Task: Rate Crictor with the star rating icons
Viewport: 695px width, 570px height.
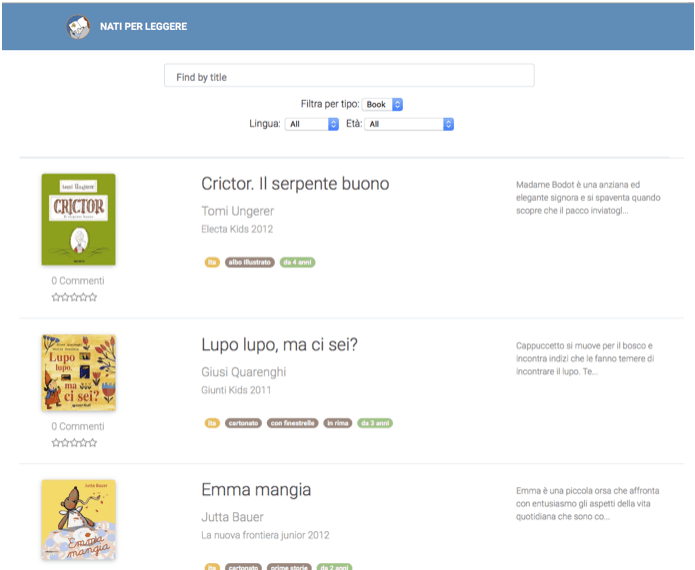Action: coord(74,297)
